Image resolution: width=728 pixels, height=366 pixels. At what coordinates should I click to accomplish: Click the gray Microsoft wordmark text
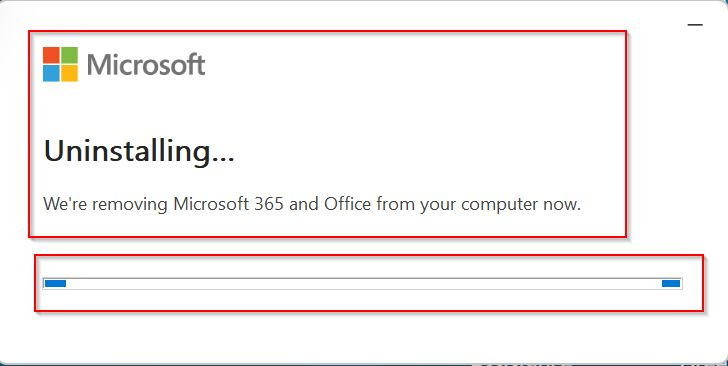146,65
